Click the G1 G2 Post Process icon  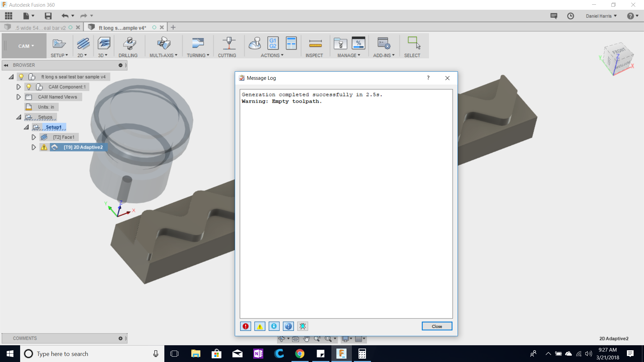[x=273, y=44]
